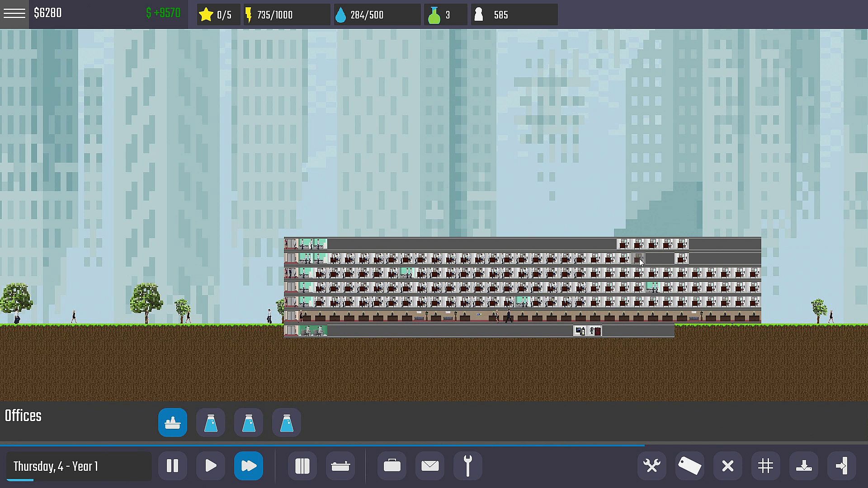The image size is (868, 488).
Task: Click the exit door icon
Action: (841, 466)
